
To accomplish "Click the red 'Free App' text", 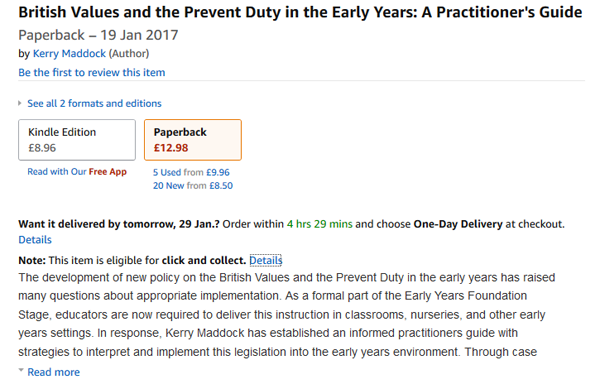I will (x=108, y=172).
